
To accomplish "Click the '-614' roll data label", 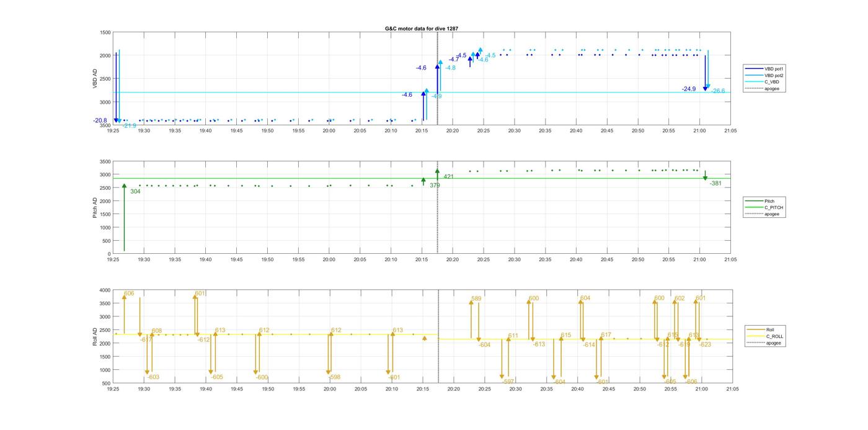I will click(x=588, y=345).
